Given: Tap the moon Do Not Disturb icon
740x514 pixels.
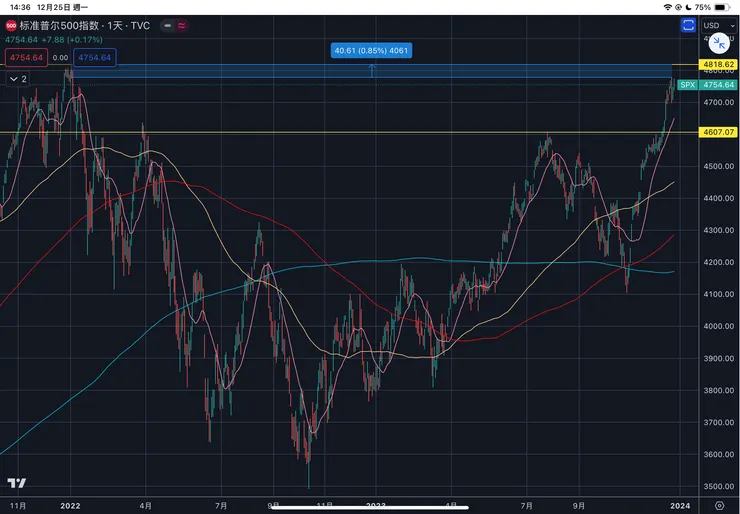Looking at the screenshot, I should (x=688, y=7).
